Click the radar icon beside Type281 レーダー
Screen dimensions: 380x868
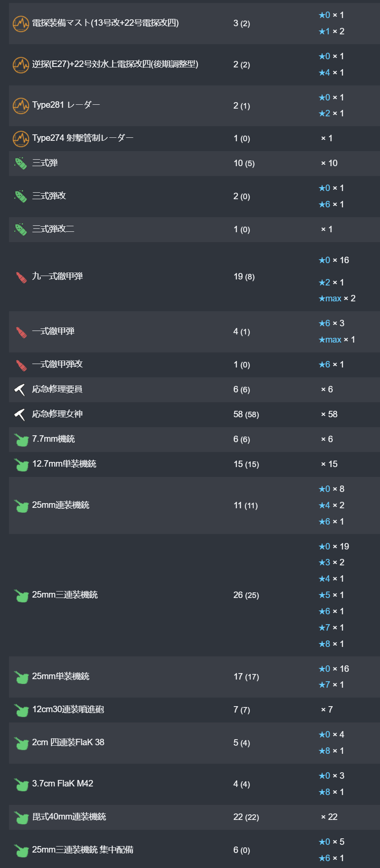click(x=21, y=106)
